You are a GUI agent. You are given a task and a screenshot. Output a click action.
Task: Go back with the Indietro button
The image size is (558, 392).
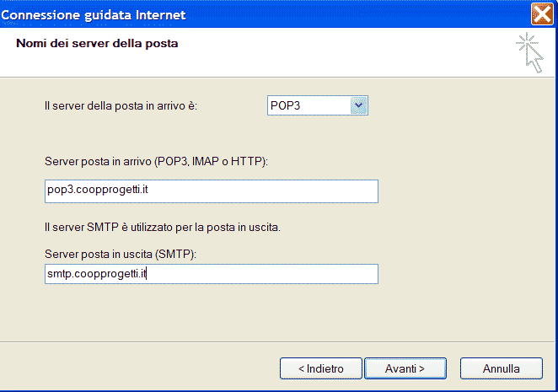[x=320, y=368]
